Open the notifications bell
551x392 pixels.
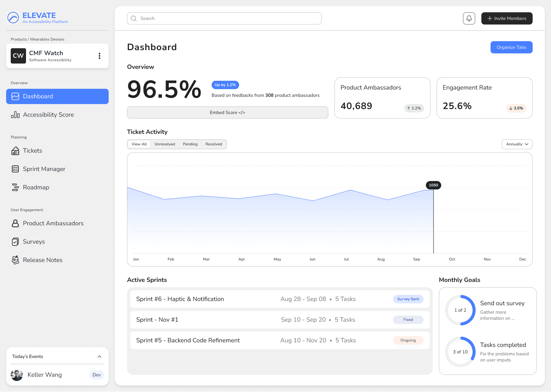coord(469,18)
